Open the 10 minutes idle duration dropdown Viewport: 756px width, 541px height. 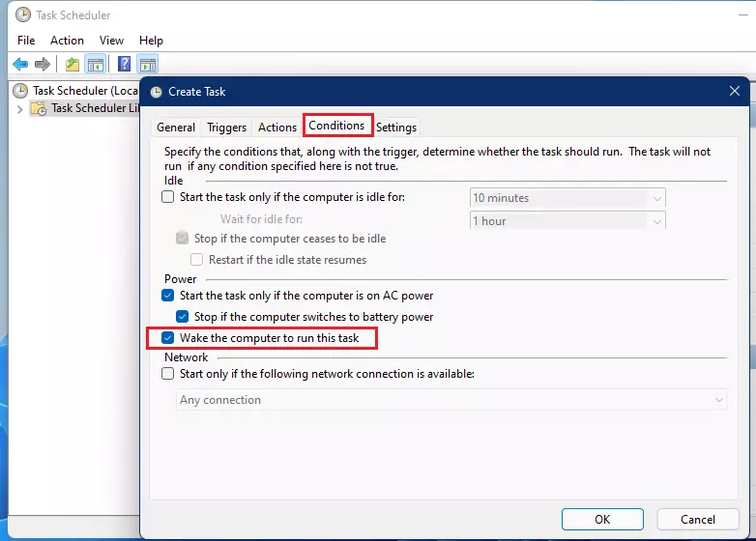tap(567, 198)
